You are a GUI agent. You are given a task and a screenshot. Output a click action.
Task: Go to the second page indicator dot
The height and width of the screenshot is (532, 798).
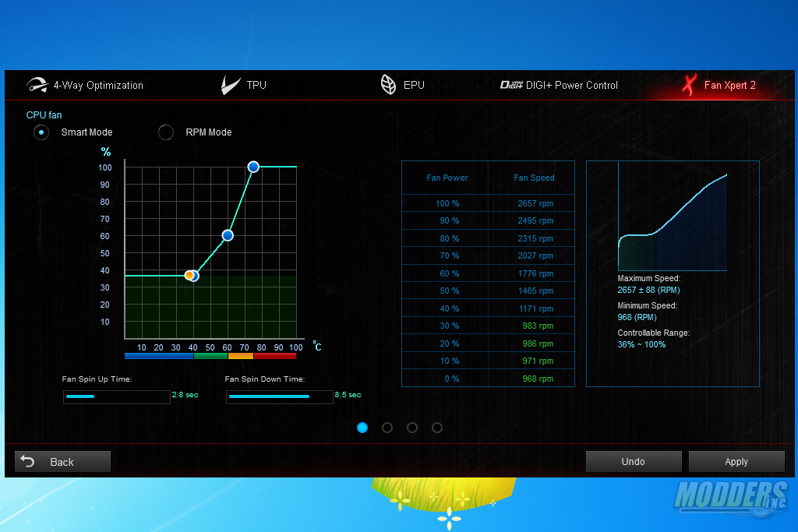click(x=387, y=428)
